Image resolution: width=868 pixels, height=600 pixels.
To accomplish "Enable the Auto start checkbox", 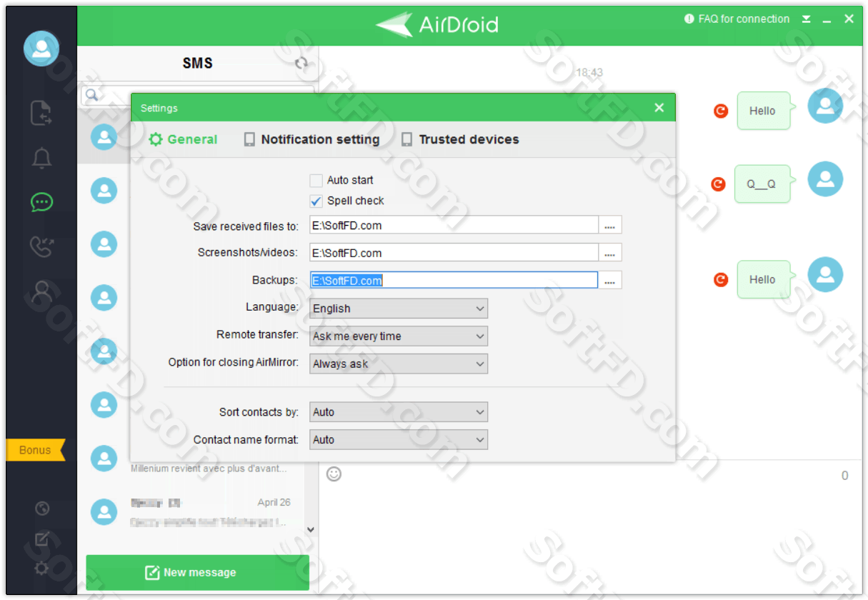I will 316,181.
